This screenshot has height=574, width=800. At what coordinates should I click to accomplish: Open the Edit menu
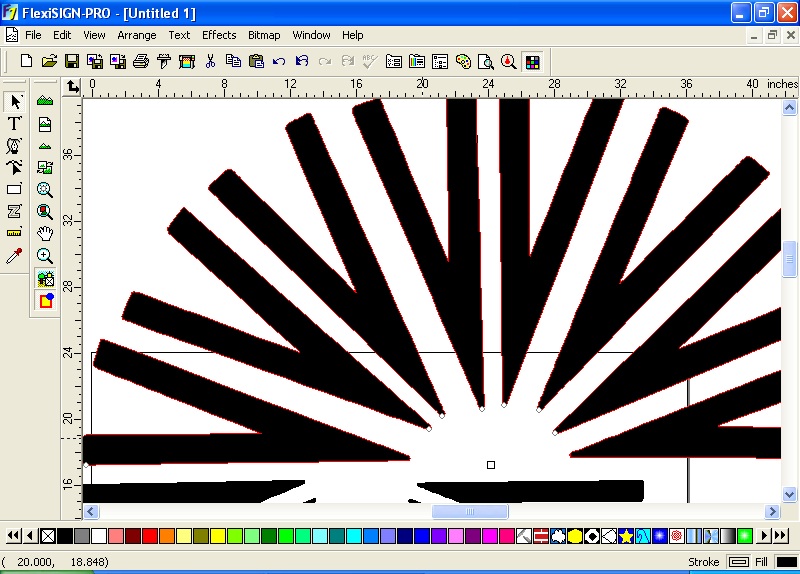62,35
